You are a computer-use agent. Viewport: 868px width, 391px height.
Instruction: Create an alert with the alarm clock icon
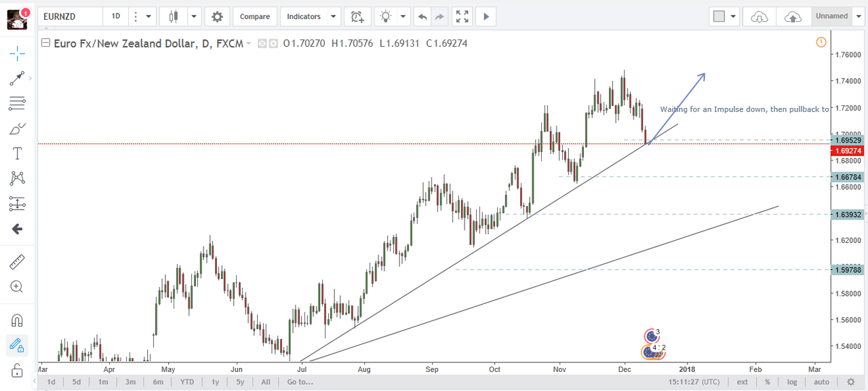(x=357, y=16)
